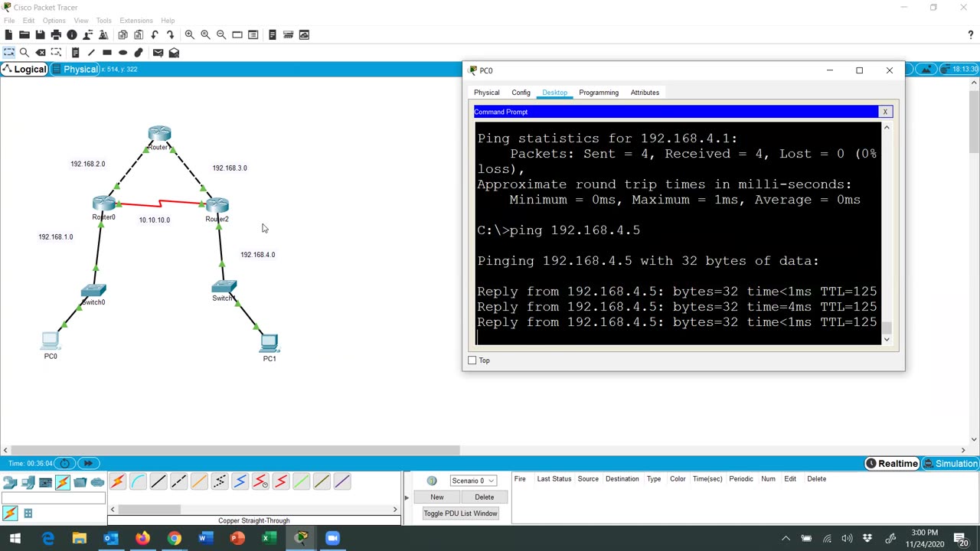
Task: Click the Delete scenario button
Action: click(x=484, y=497)
